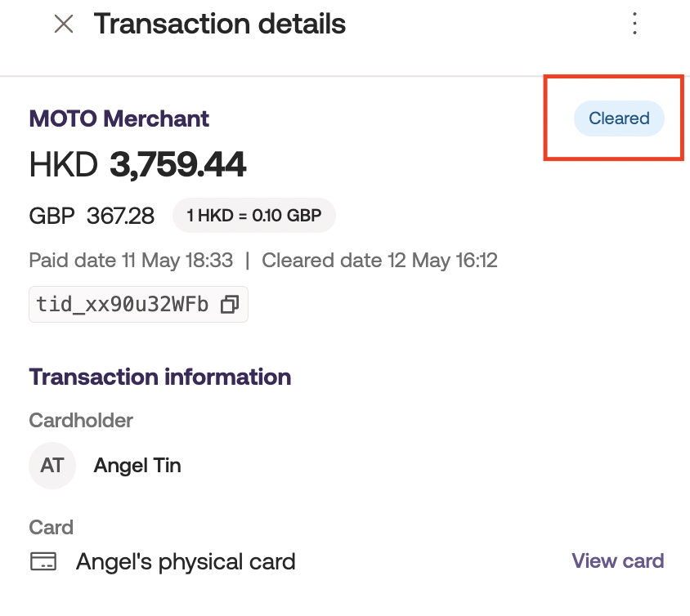Screen dimensions: 690x616
Task: Click the HKD 3,759.44 amount
Action: [137, 166]
